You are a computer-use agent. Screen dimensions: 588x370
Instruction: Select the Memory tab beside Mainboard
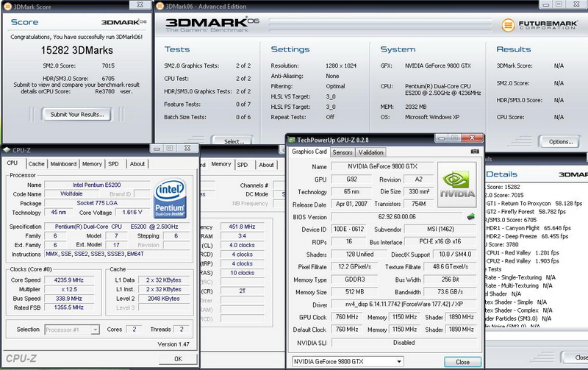coord(92,164)
